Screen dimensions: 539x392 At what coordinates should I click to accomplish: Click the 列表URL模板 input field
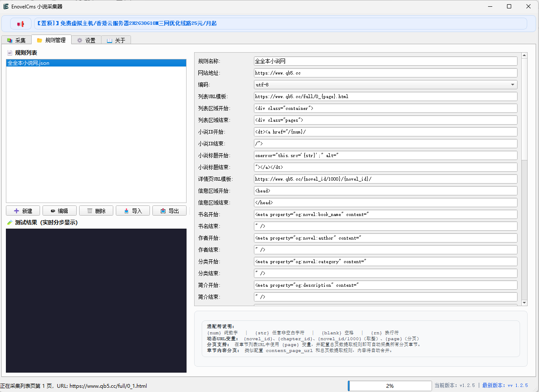pyautogui.click(x=386, y=96)
